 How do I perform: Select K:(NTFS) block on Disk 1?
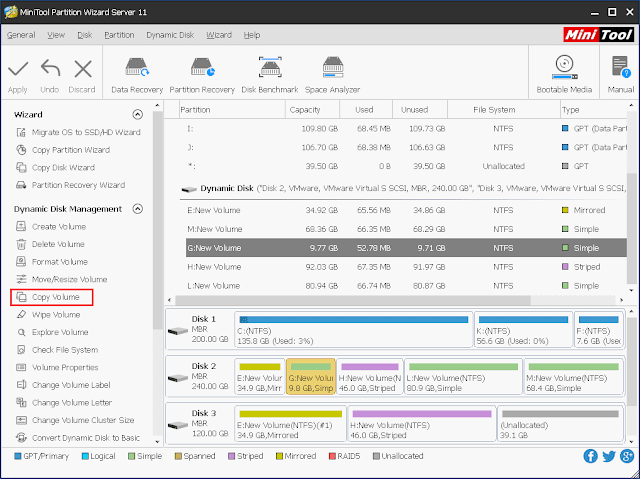[523, 330]
